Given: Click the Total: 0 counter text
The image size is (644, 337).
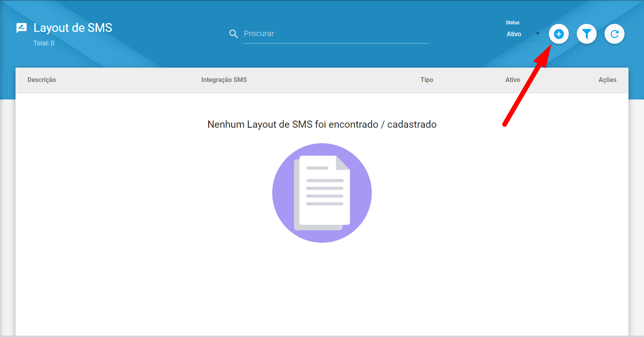Looking at the screenshot, I should click(x=44, y=43).
